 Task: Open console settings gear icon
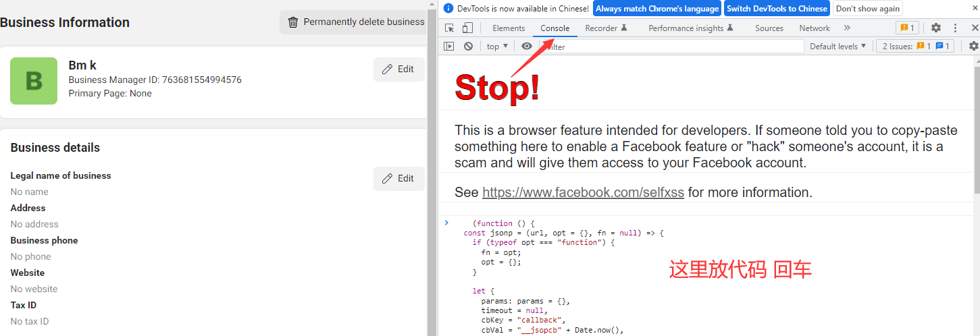click(x=973, y=47)
